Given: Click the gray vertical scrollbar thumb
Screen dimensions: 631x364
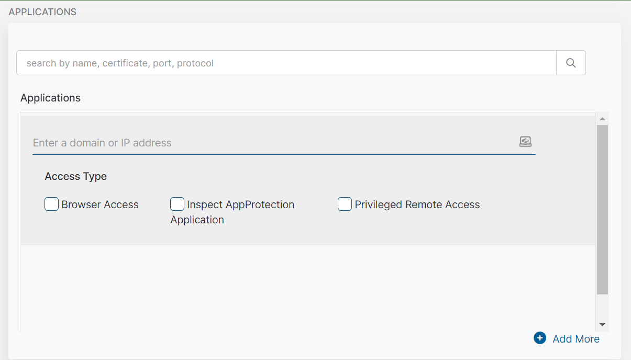Looking at the screenshot, I should pos(602,209).
